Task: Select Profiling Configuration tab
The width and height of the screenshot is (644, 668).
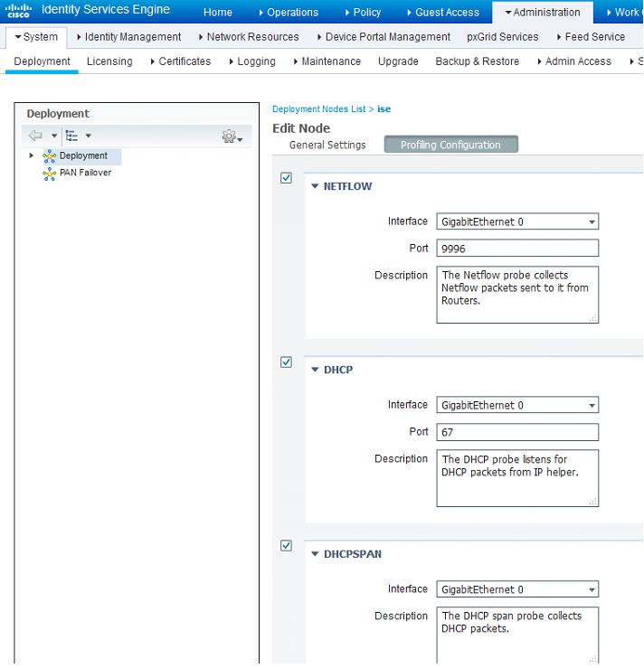Action: [451, 145]
